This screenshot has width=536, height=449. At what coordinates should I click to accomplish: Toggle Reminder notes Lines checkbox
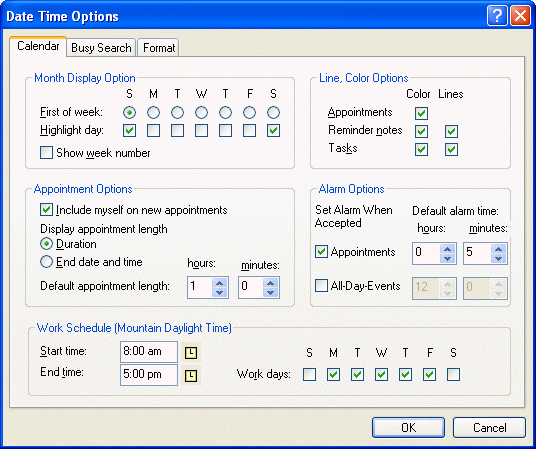[x=451, y=131]
